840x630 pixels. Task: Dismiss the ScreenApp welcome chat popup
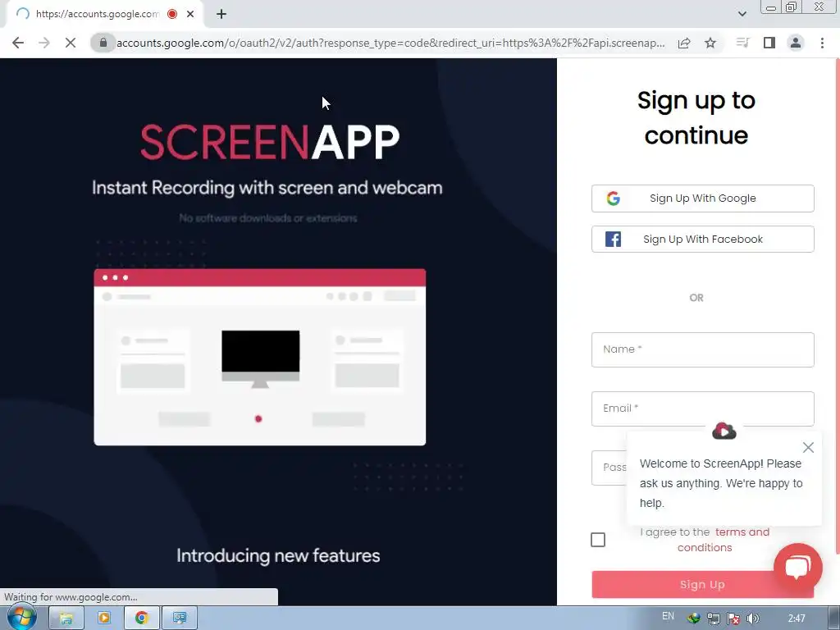[808, 447]
